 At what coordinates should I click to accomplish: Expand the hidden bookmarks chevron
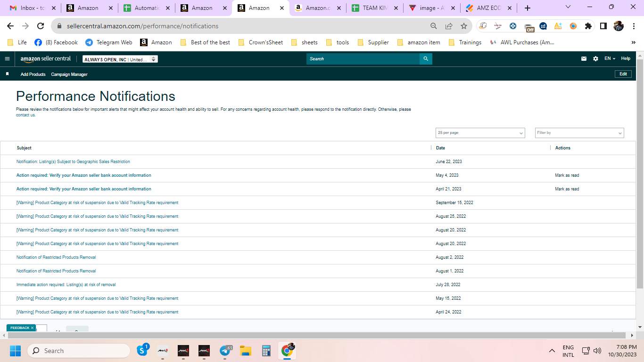pyautogui.click(x=633, y=42)
